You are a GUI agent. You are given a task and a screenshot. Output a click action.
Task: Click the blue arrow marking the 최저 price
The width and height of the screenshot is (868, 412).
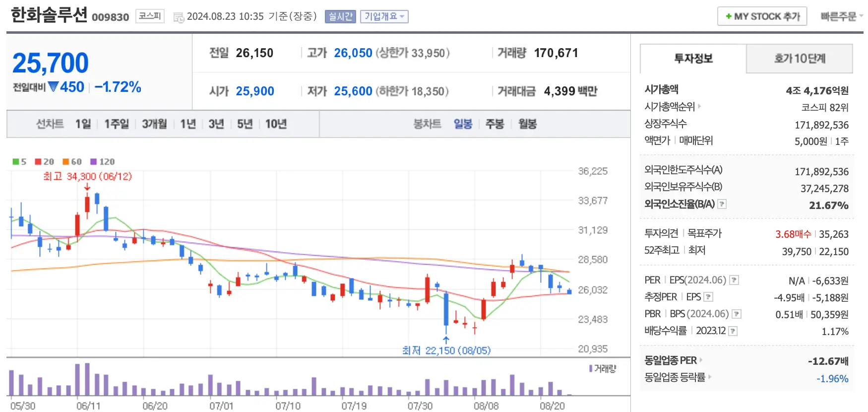tap(446, 340)
